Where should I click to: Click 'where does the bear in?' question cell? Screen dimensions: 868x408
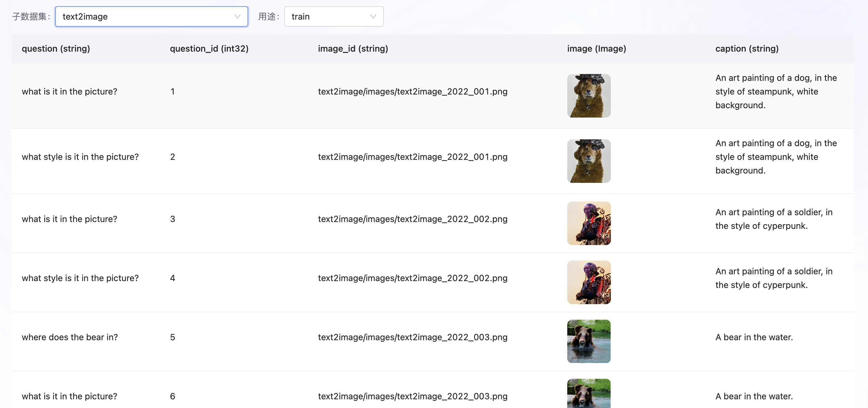(70, 337)
